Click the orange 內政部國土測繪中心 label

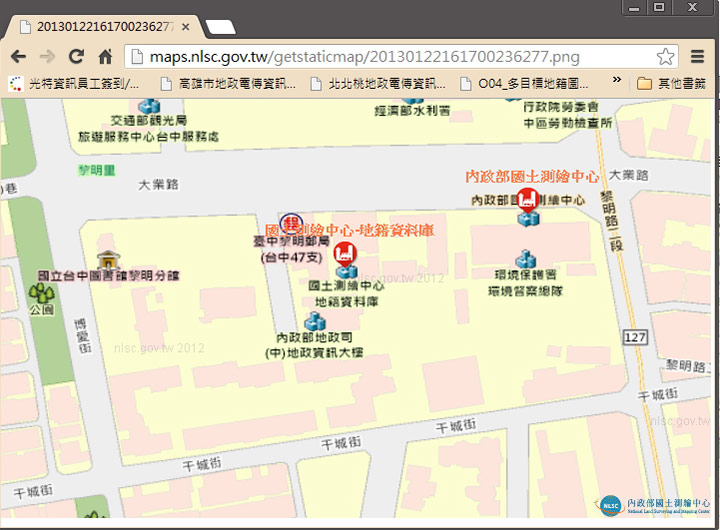click(532, 177)
